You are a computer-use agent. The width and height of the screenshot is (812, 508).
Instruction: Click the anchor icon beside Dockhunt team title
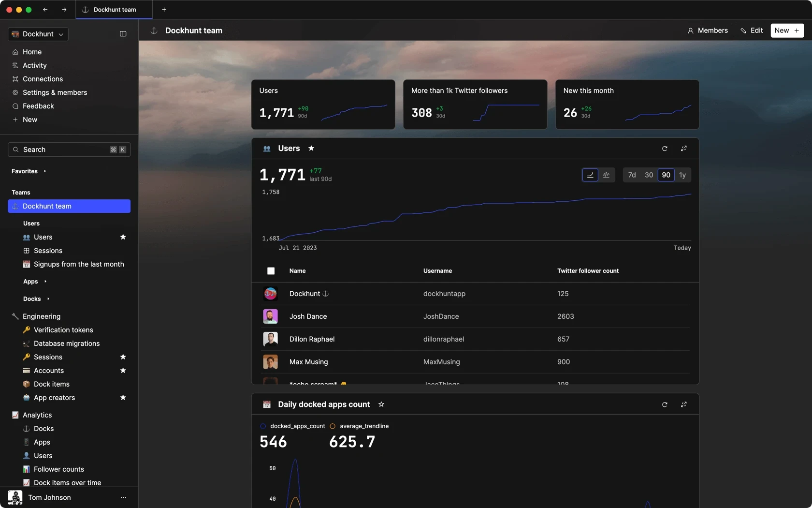(x=154, y=30)
